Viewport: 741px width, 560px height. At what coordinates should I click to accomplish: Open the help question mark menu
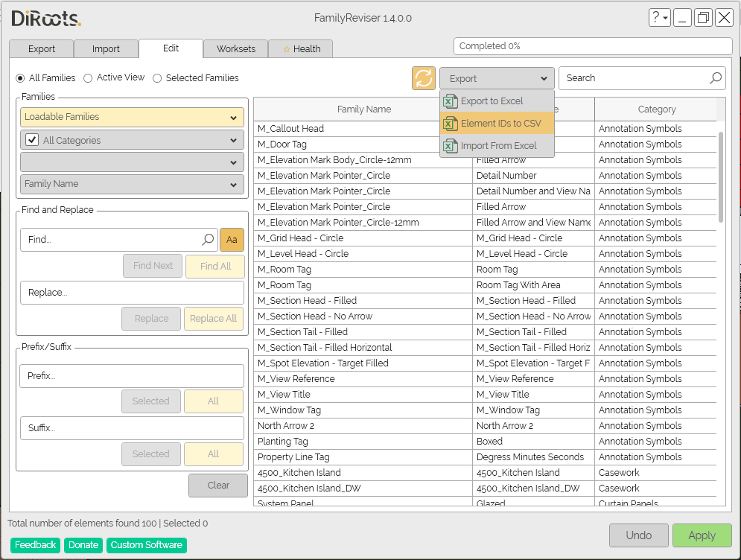(659, 18)
